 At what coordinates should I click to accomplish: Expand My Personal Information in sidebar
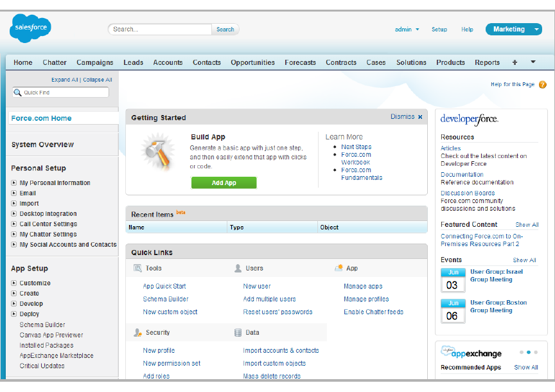(x=13, y=183)
